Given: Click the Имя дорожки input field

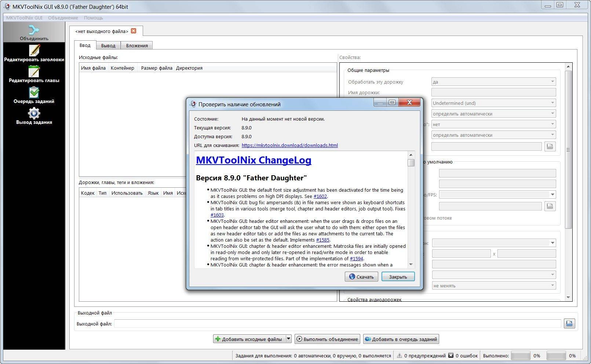Looking at the screenshot, I should coord(493,92).
